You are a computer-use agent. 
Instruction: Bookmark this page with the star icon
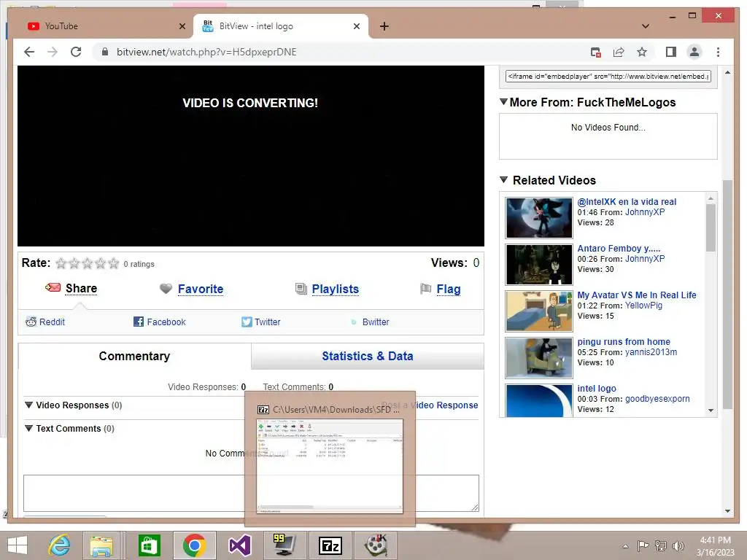(642, 52)
